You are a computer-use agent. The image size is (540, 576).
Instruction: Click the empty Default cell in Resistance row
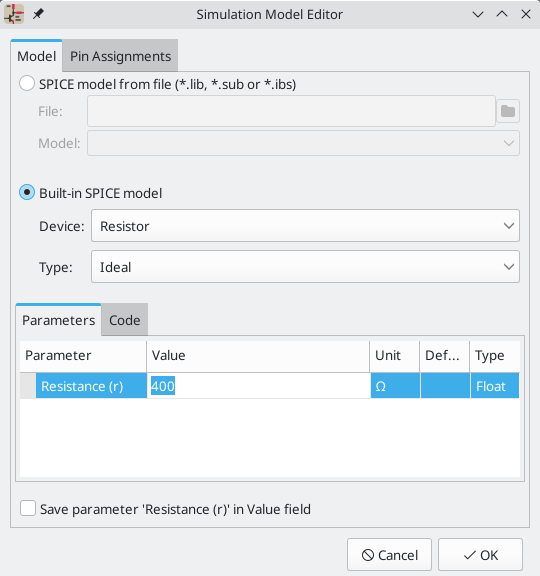445,386
